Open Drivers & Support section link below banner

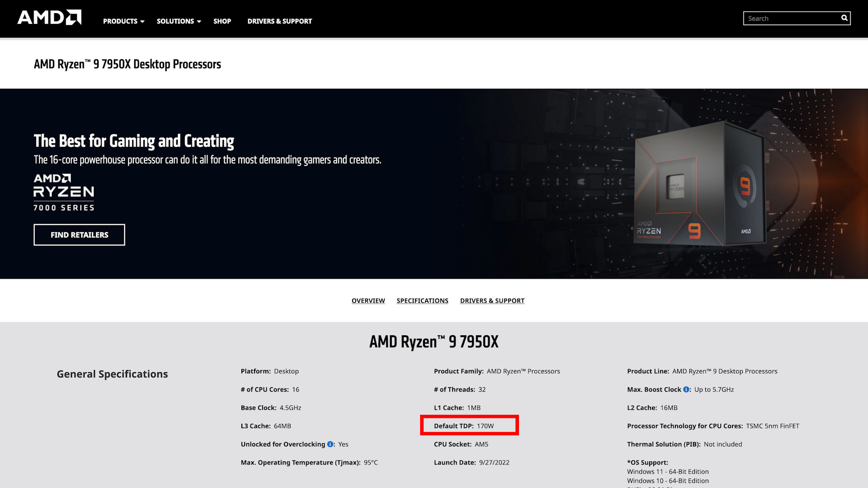492,301
